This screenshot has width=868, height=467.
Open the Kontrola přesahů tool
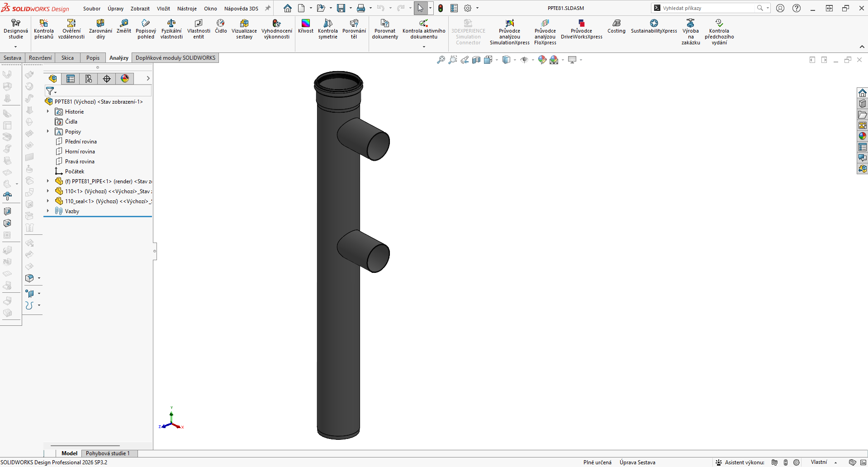pyautogui.click(x=44, y=29)
